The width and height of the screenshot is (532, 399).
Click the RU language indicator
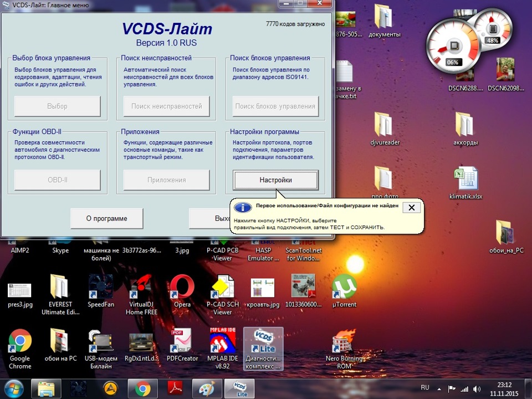[424, 387]
